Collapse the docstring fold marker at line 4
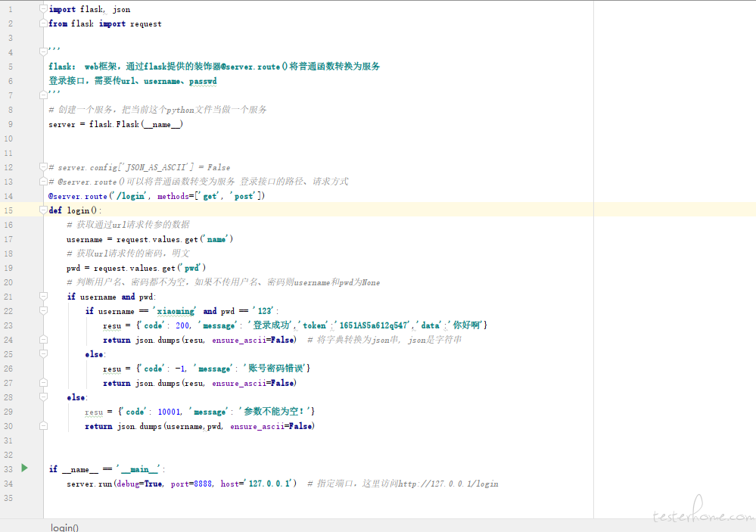The height and width of the screenshot is (532, 756). [43, 52]
